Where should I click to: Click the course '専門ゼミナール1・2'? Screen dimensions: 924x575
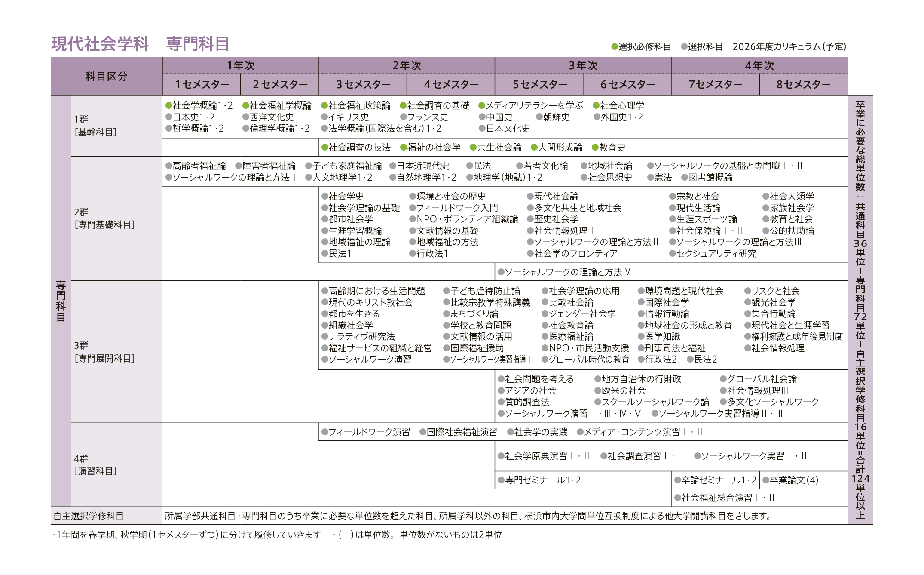click(539, 480)
